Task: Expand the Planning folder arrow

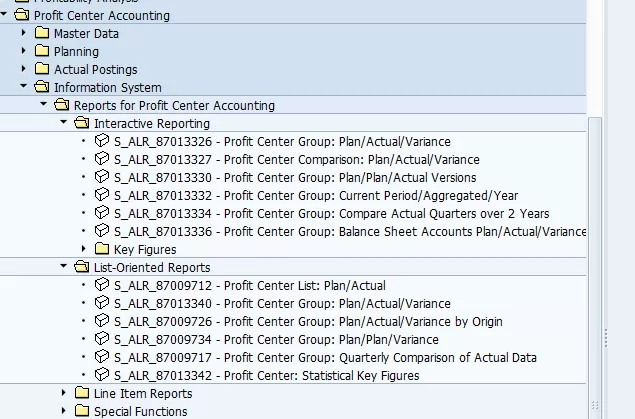Action: 24,51
